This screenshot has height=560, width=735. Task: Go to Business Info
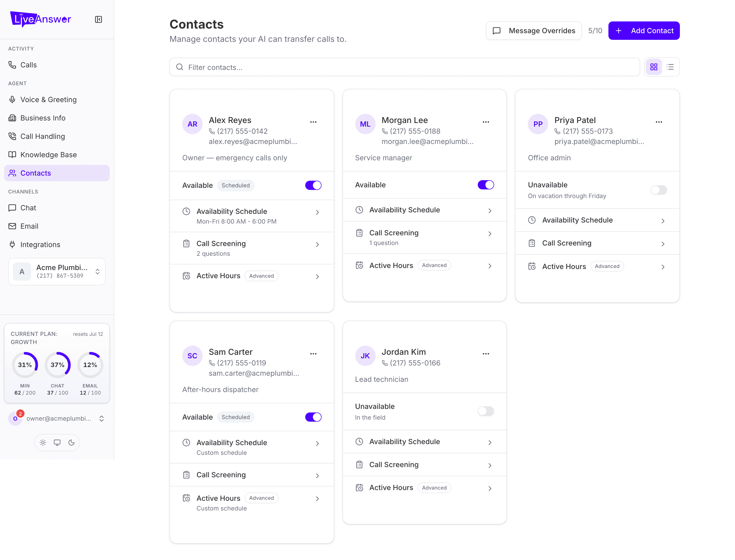point(57,118)
